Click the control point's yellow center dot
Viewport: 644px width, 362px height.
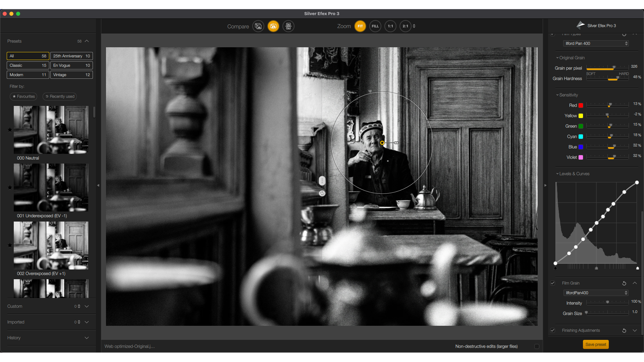(382, 143)
